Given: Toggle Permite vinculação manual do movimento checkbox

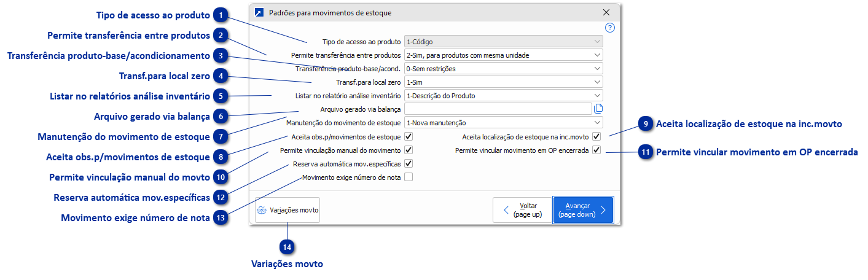Looking at the screenshot, I should (x=409, y=150).
